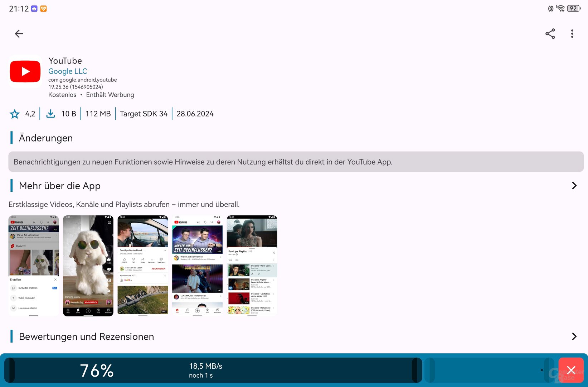Open the Goodbye Deutschland screenshot

(x=143, y=266)
